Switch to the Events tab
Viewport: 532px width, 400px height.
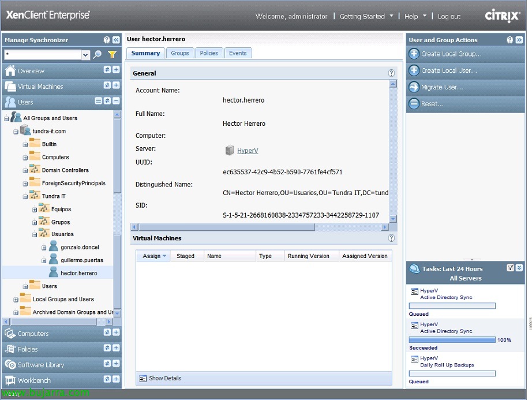pos(238,53)
